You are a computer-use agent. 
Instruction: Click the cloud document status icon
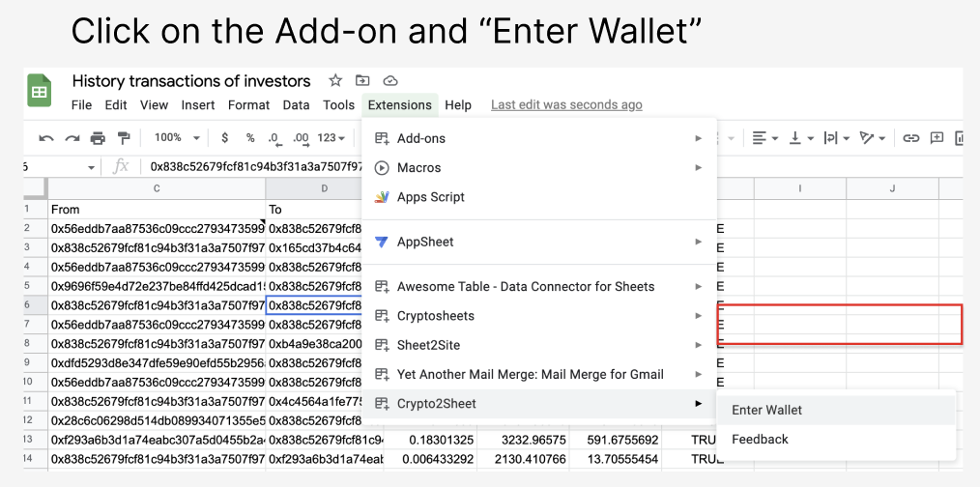click(390, 80)
